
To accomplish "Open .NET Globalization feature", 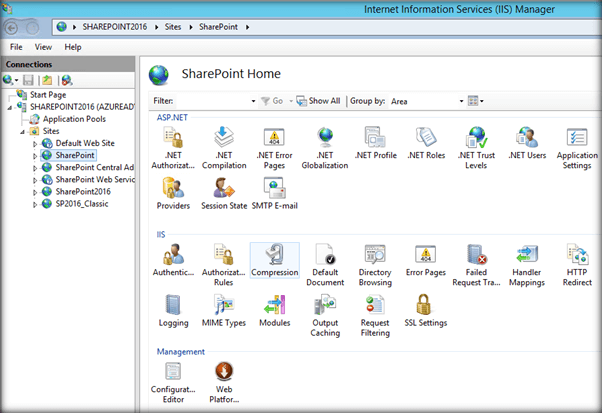I will click(x=325, y=148).
